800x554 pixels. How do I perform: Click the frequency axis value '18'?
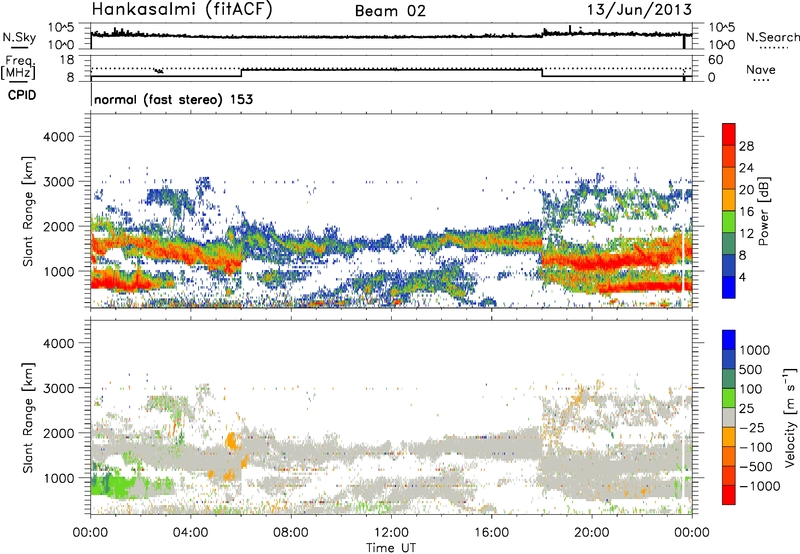(x=67, y=60)
